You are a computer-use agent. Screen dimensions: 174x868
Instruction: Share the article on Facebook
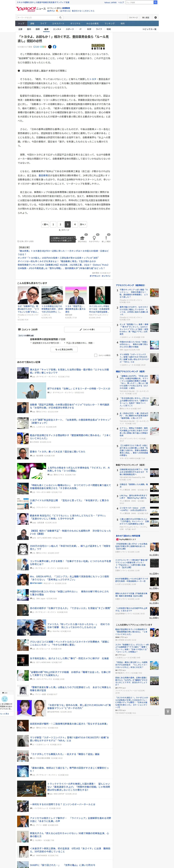[54, 47]
